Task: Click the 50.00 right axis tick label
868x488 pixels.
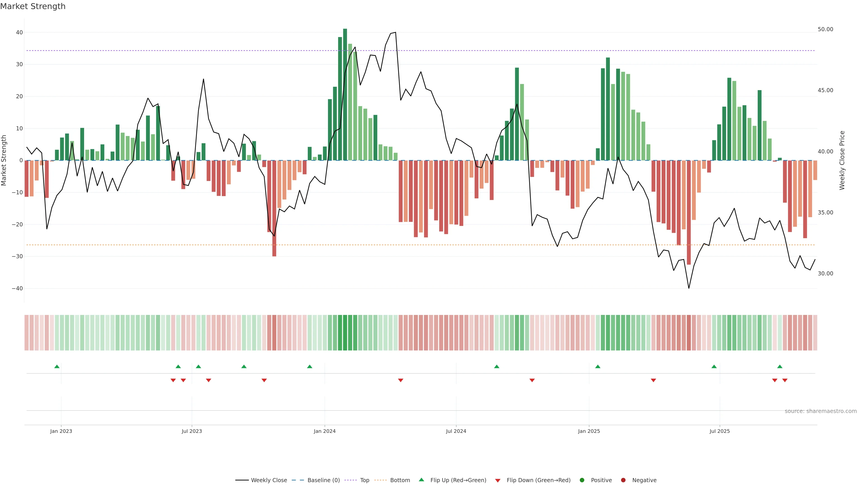Action: (x=825, y=29)
